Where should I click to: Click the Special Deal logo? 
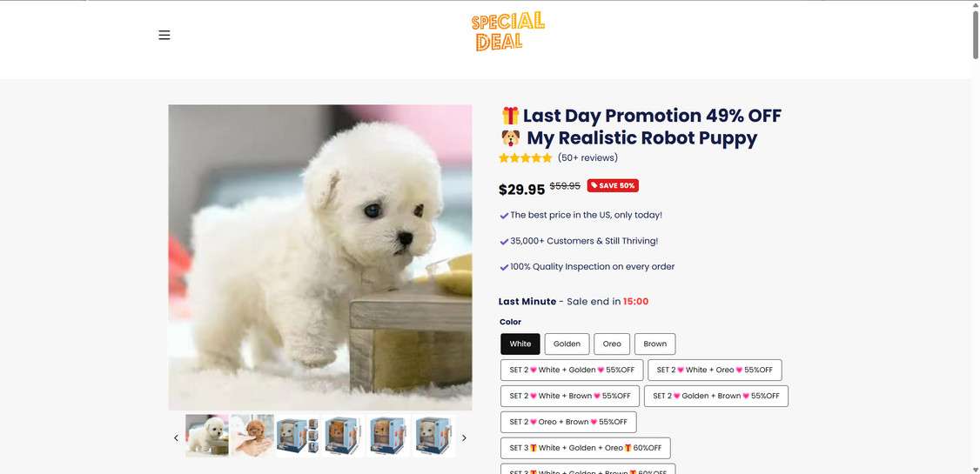click(507, 31)
